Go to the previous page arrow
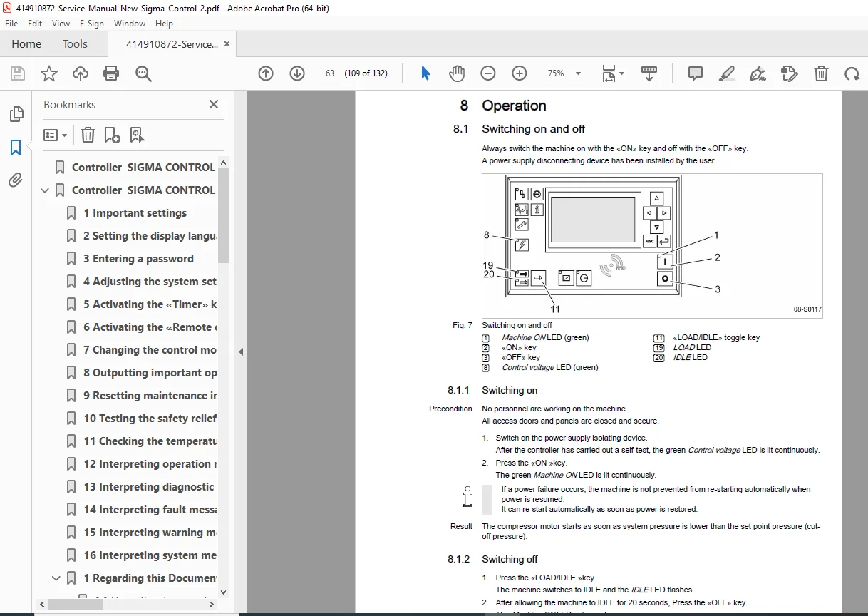868x616 pixels. [266, 73]
